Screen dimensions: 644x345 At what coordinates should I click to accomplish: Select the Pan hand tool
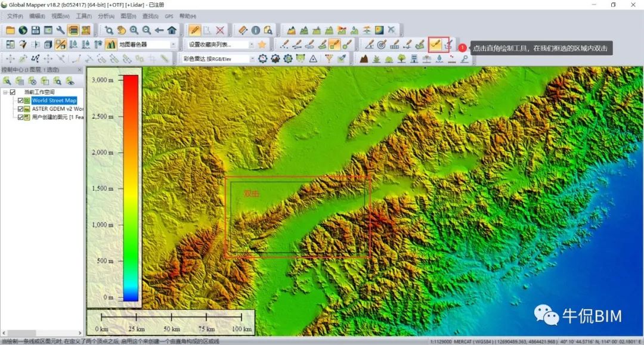tap(122, 30)
